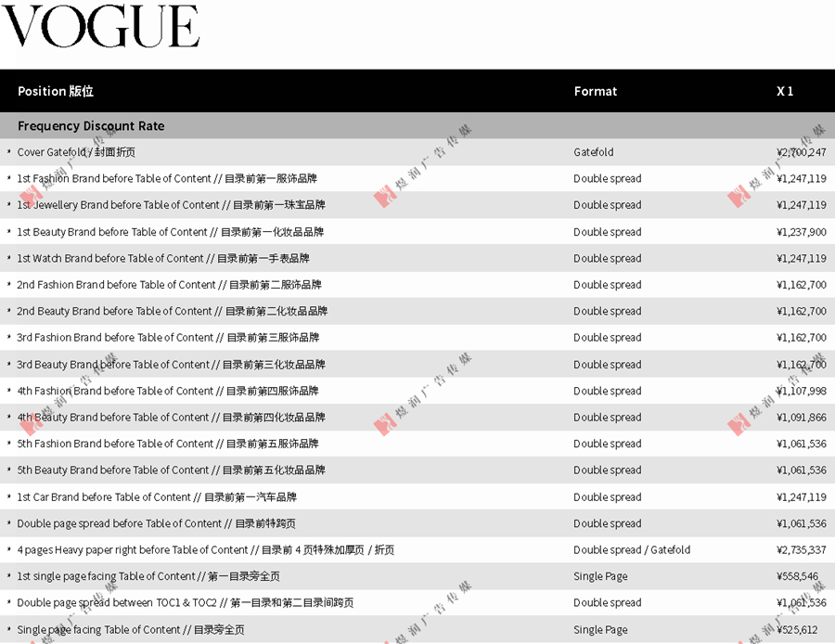Select '2nd Fashion Brand before Table of Content' row
The width and height of the screenshot is (835, 644).
pyautogui.click(x=417, y=285)
